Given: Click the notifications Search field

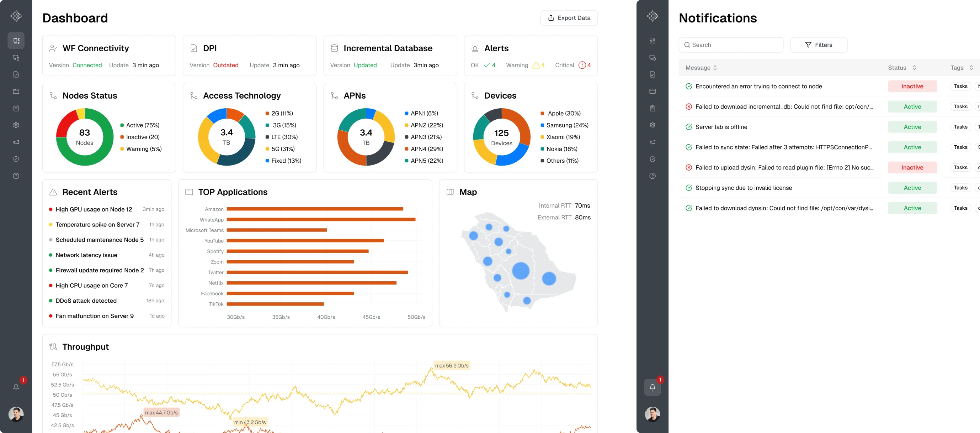Looking at the screenshot, I should click(x=730, y=45).
